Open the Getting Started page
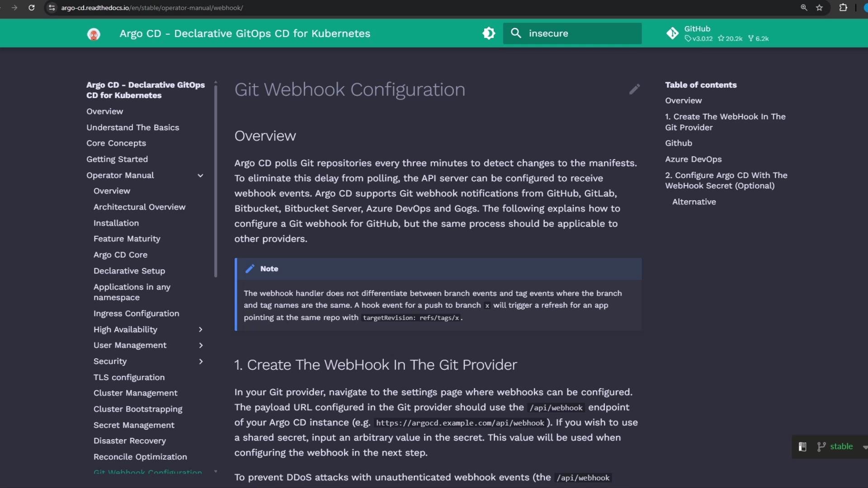This screenshot has width=868, height=488. click(x=117, y=159)
